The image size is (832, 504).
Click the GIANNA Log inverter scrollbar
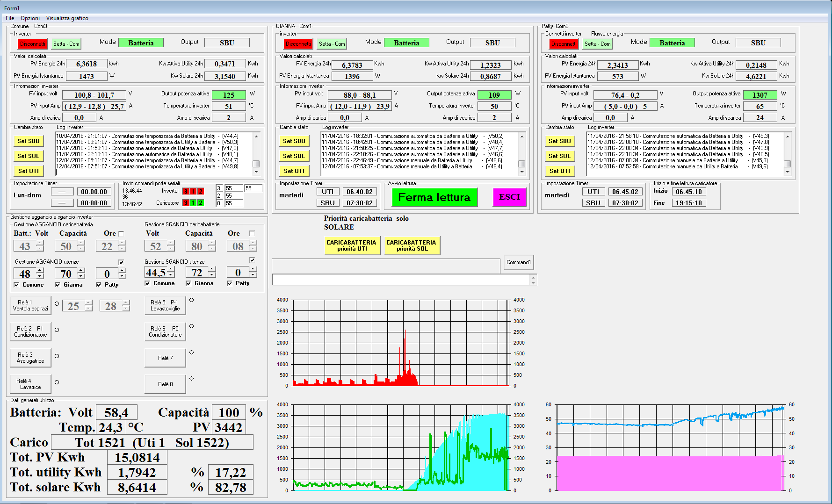point(522,154)
